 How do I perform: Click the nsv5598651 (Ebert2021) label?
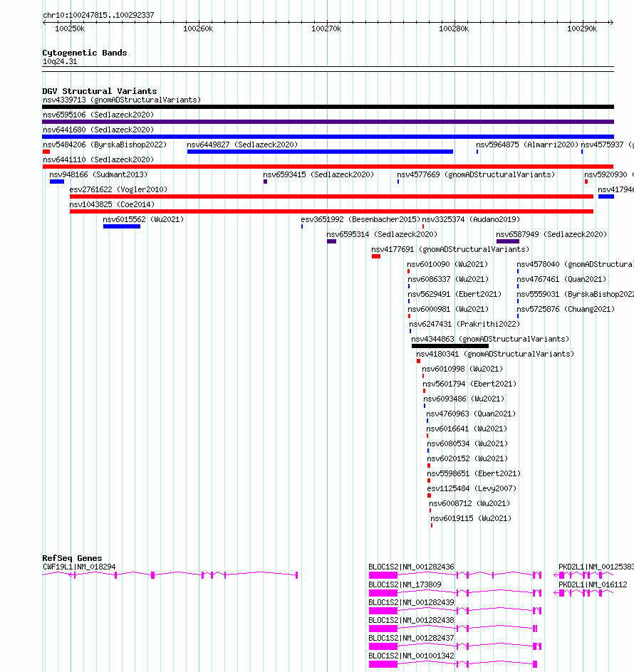(474, 473)
